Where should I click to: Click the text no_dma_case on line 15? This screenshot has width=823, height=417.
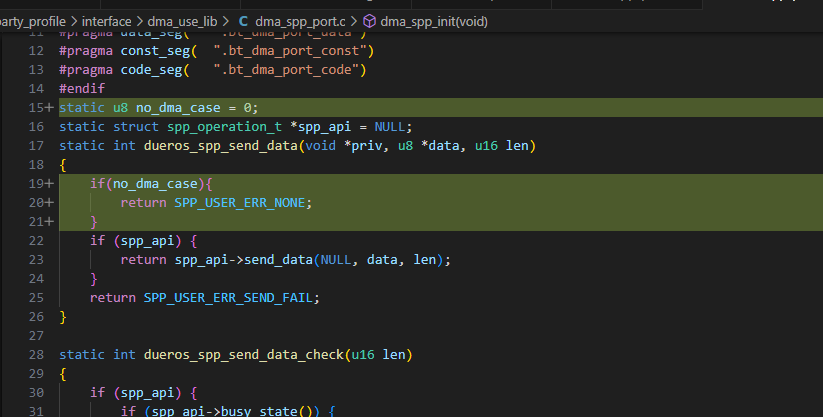pyautogui.click(x=178, y=108)
